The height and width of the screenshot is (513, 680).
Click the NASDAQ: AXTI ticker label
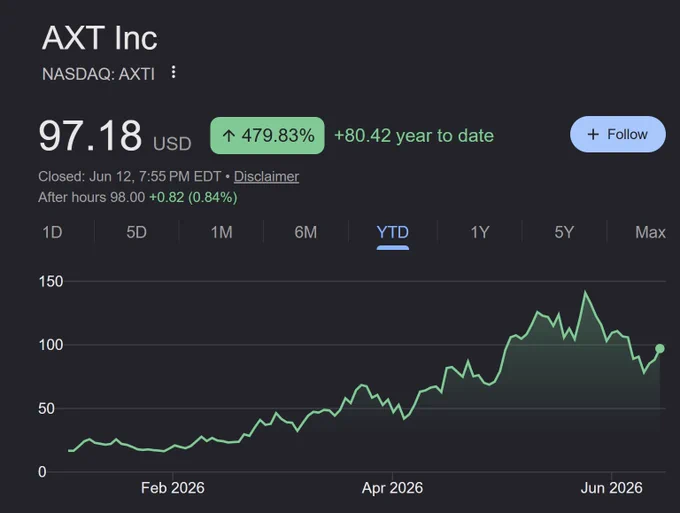[x=98, y=74]
